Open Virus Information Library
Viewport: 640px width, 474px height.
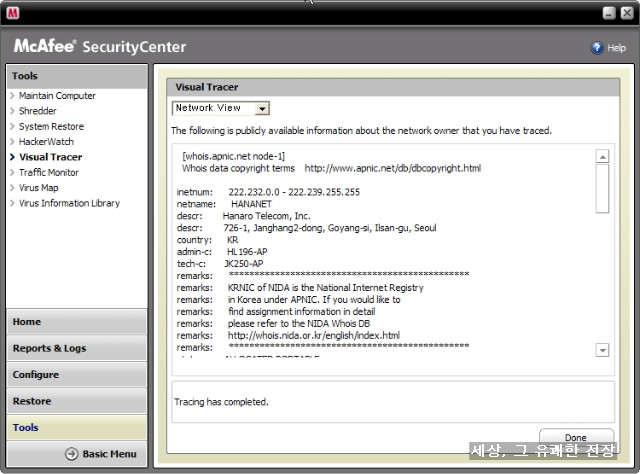click(x=69, y=203)
